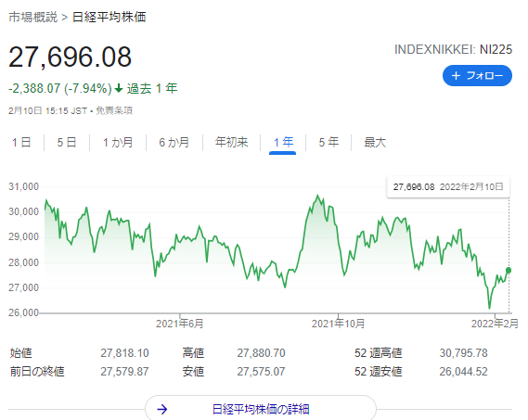Open the 免責条項 disclaimer link

(x=114, y=110)
